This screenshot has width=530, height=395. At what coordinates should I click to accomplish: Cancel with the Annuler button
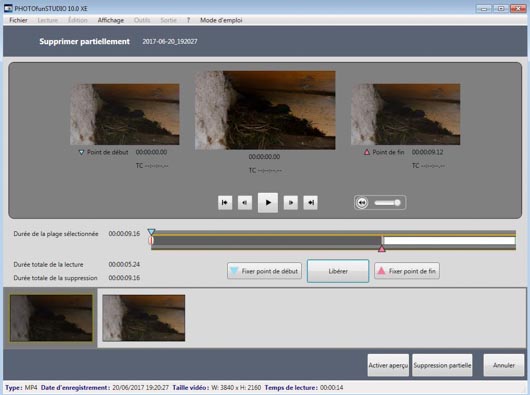click(x=504, y=365)
